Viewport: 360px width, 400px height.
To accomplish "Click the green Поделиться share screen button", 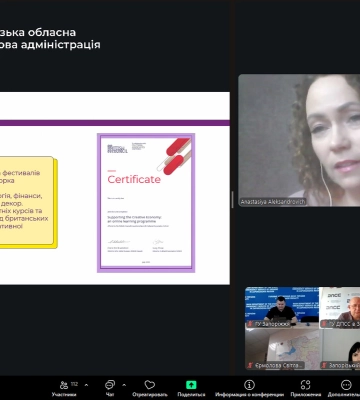I will pos(191,388).
